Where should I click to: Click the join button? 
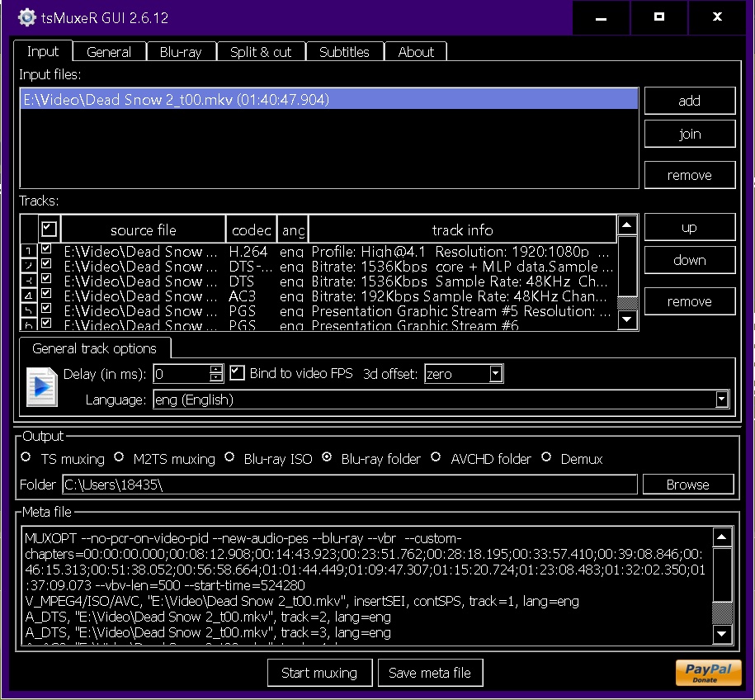690,134
